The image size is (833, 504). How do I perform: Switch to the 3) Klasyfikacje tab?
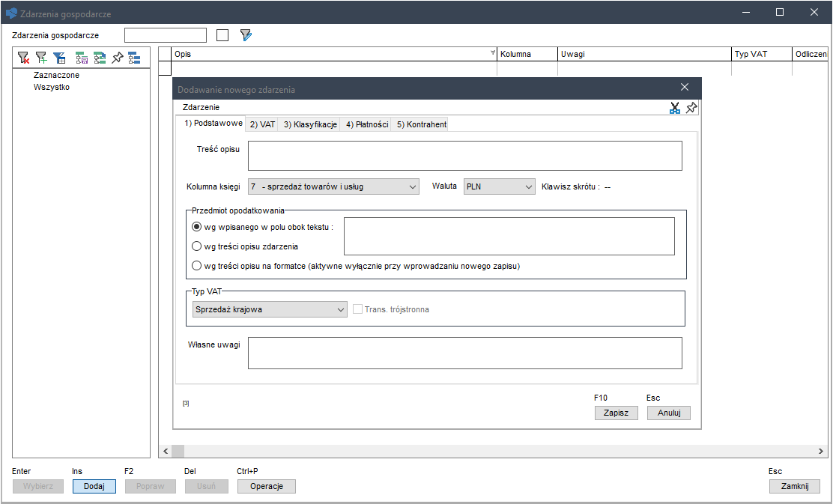[310, 124]
